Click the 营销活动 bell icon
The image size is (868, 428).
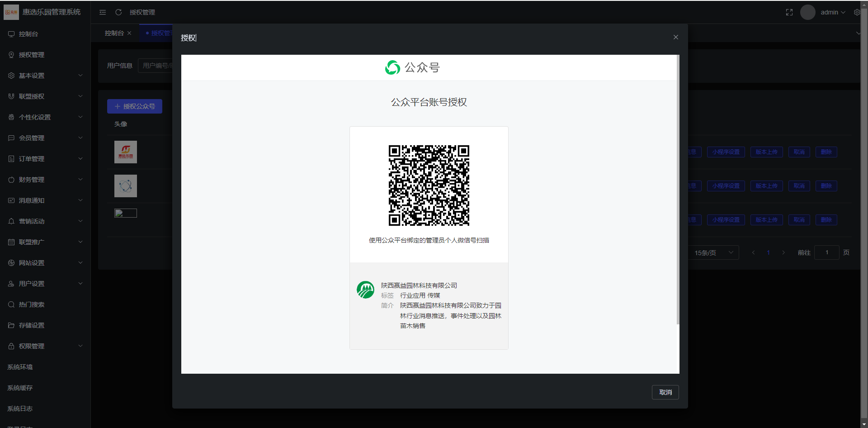pyautogui.click(x=11, y=221)
